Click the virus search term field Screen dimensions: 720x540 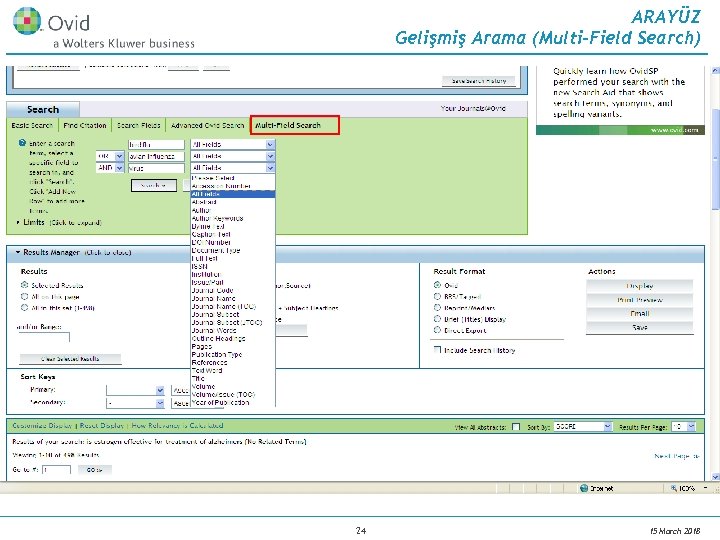[156, 169]
